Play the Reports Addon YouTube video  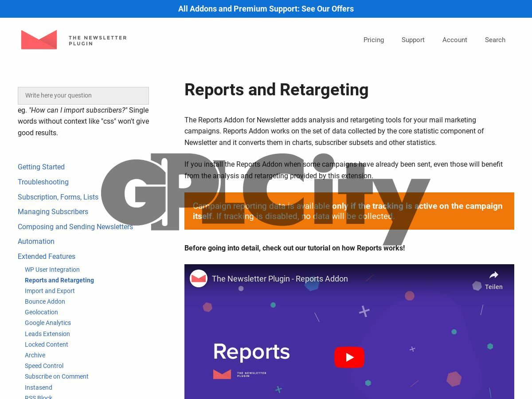349,357
